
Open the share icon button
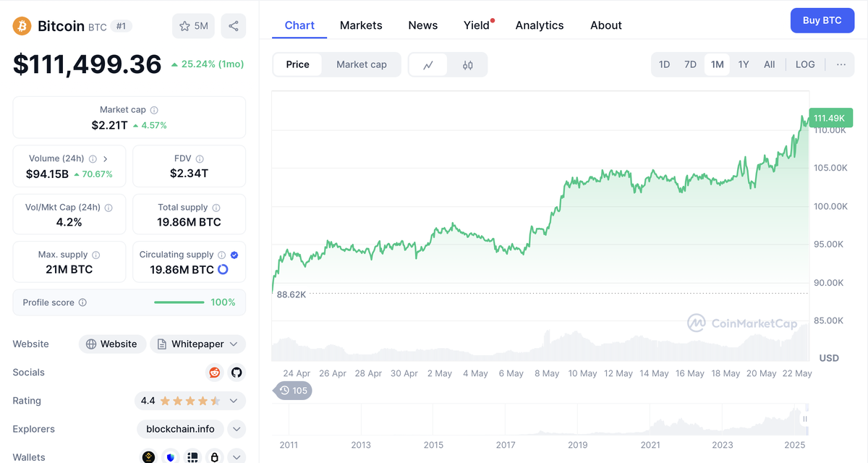[x=234, y=26]
